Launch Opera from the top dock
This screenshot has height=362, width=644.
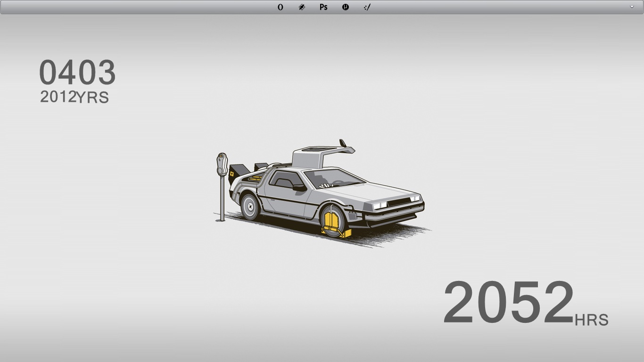pos(281,7)
